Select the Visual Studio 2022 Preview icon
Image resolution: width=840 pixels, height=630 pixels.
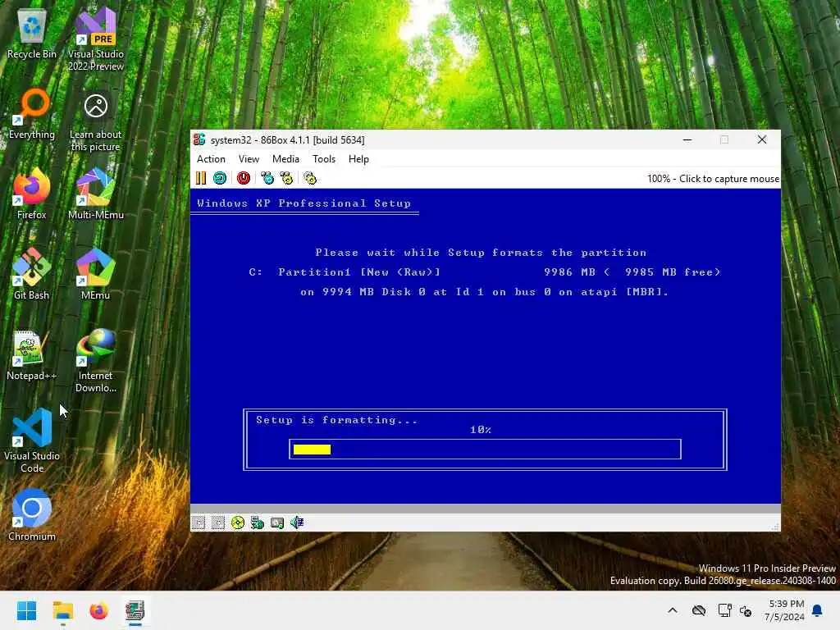click(x=96, y=39)
